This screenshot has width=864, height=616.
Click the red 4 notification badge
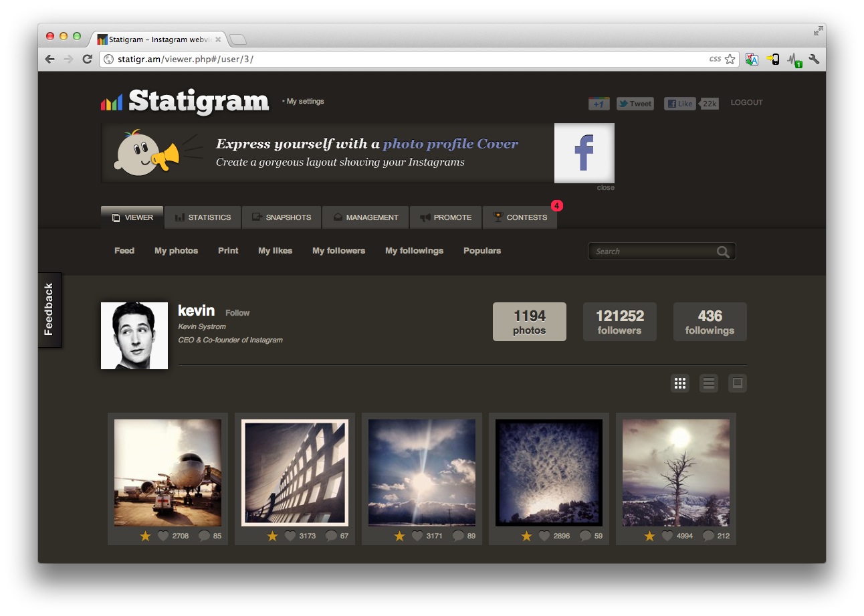557,205
